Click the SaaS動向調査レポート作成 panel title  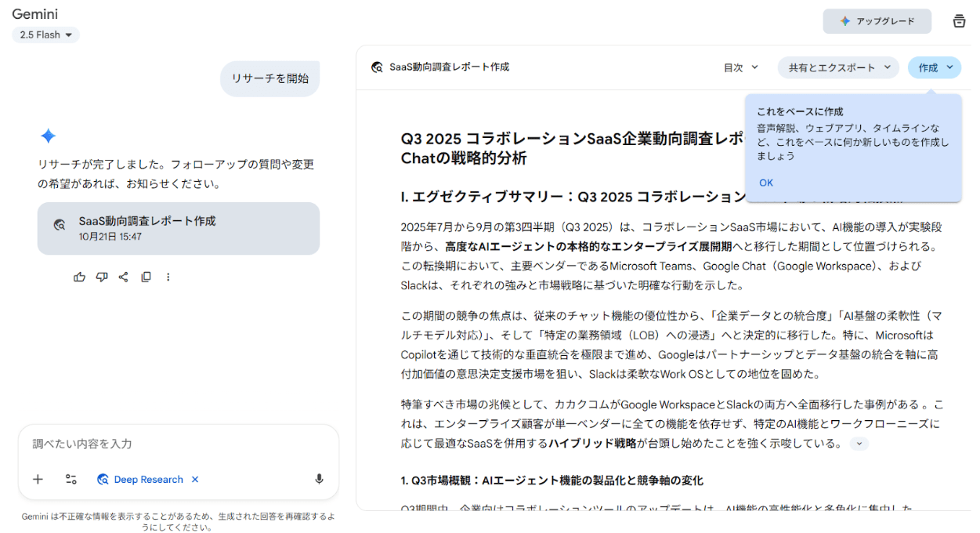point(450,67)
